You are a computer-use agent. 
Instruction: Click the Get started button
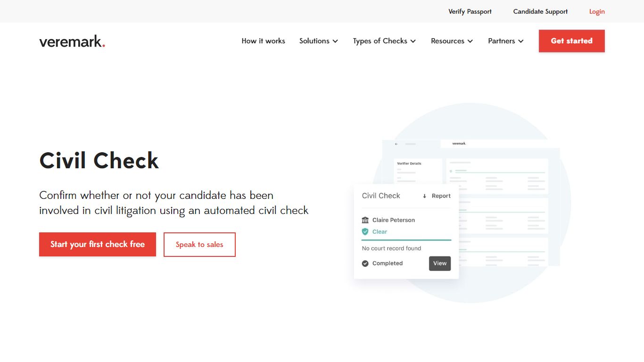[x=572, y=41]
